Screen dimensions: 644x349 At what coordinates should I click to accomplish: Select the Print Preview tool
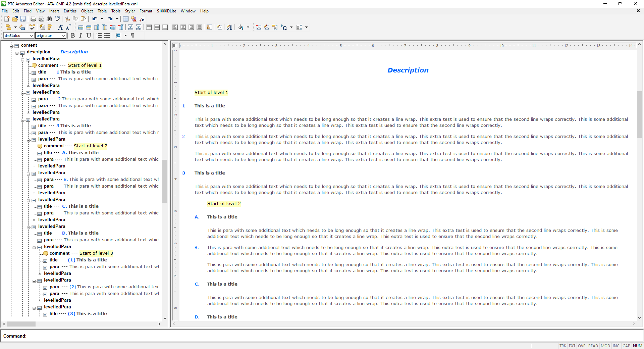click(x=41, y=19)
